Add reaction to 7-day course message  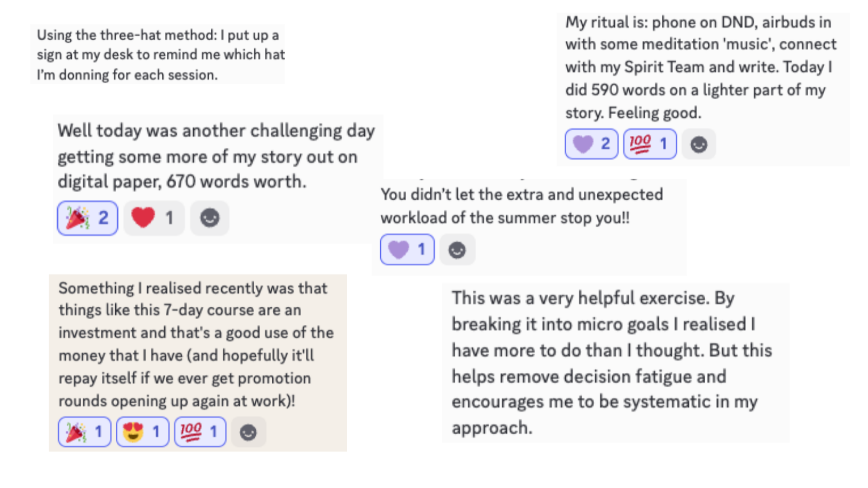tap(248, 432)
